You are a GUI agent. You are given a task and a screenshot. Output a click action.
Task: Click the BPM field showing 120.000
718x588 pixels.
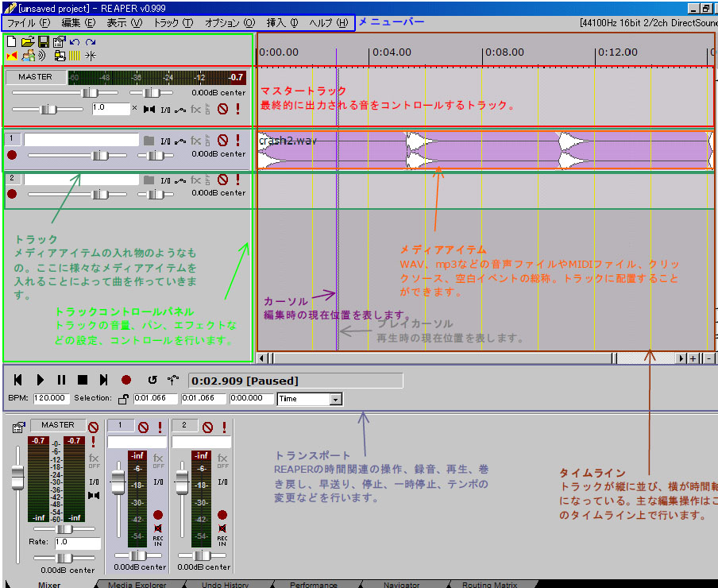52,398
